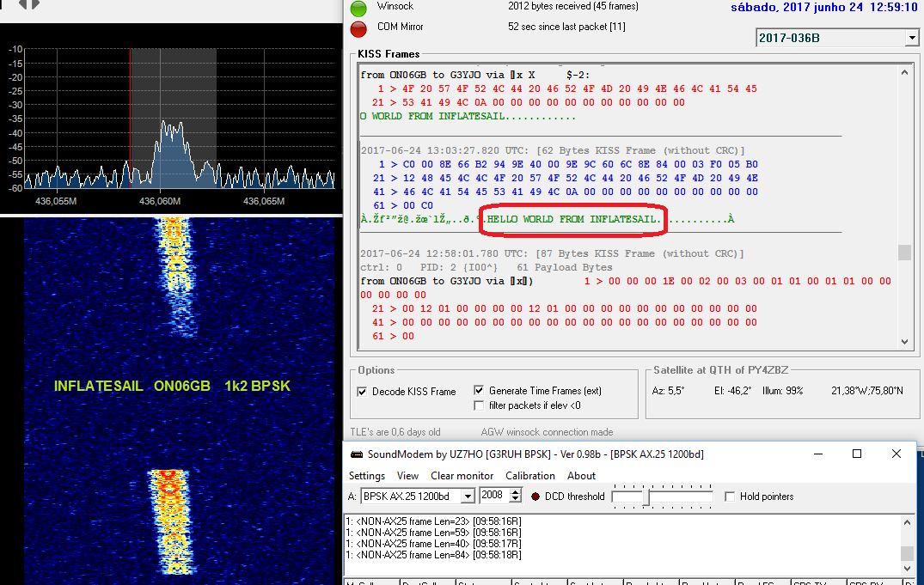This screenshot has width=924, height=585.
Task: Click the SoundModem monitor scroll down arrow
Action: click(907, 569)
